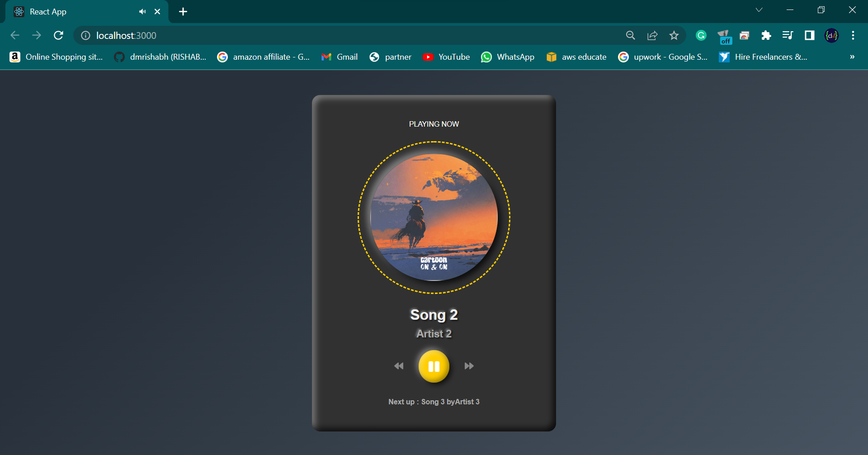Pause the song with the yellow button

point(434,366)
